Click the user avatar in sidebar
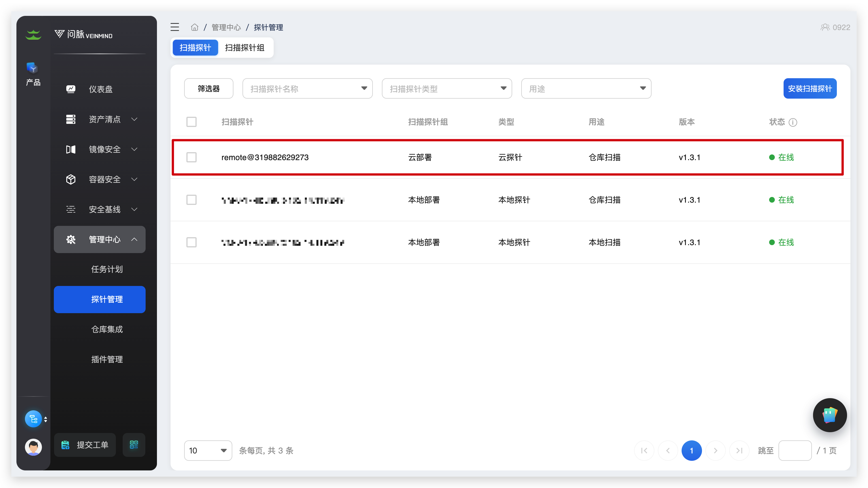 coord(33,447)
